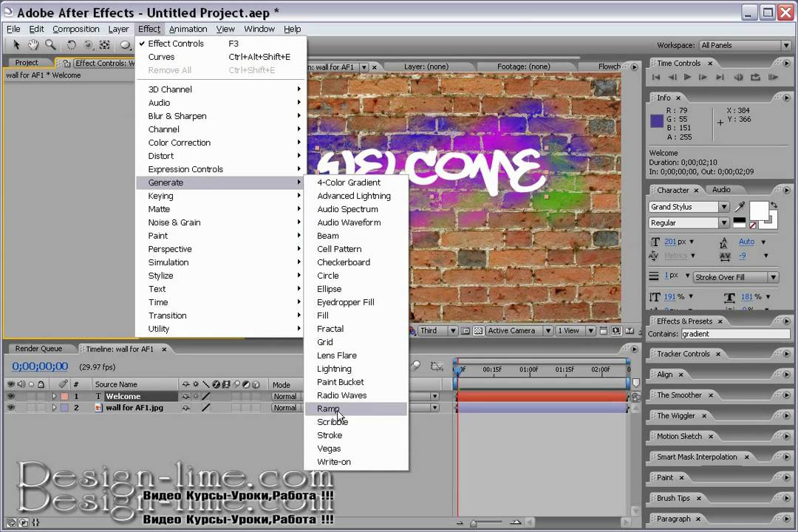Open the File menu
The width and height of the screenshot is (798, 532).
pos(13,29)
